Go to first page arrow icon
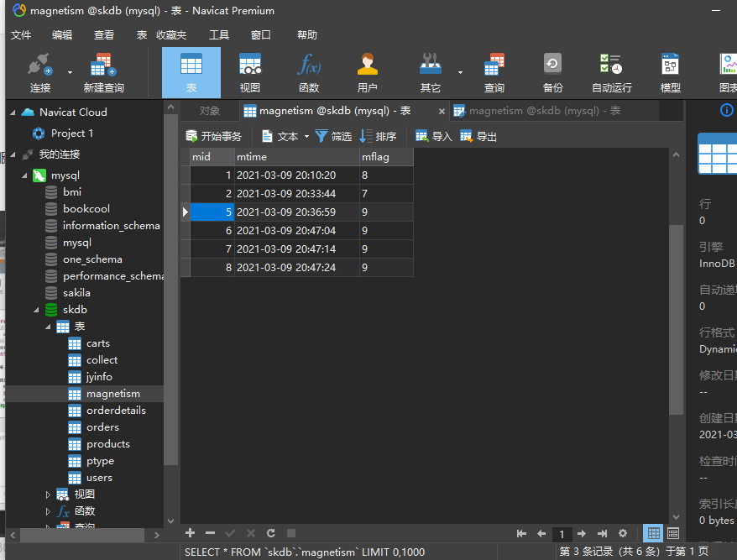Viewport: 737px width, 560px height. point(521,533)
